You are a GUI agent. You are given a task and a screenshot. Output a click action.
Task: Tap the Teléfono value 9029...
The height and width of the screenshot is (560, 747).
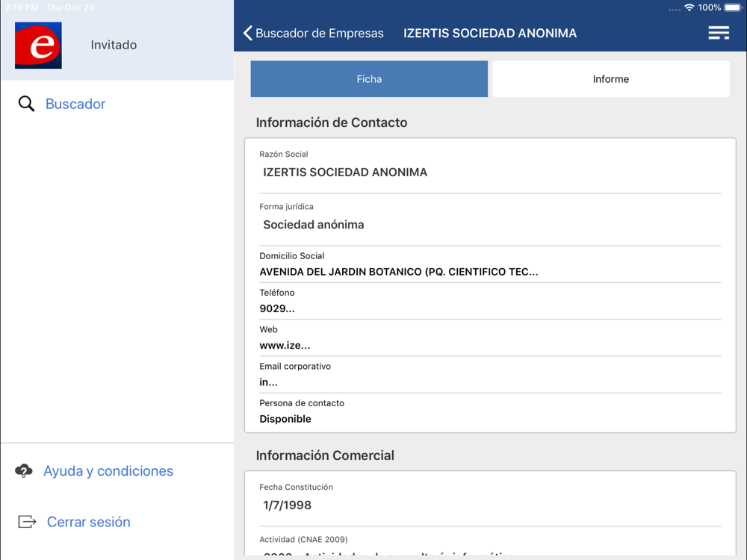277,308
